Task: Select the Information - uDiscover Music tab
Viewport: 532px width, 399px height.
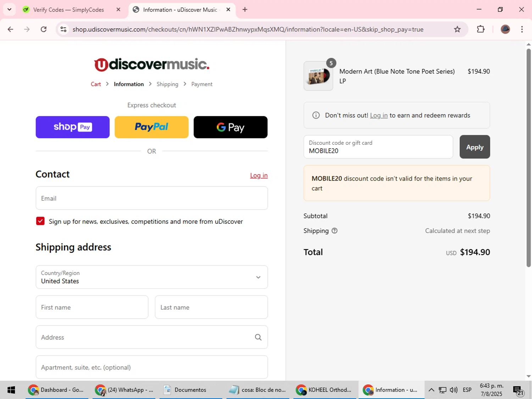Action: pyautogui.click(x=180, y=10)
